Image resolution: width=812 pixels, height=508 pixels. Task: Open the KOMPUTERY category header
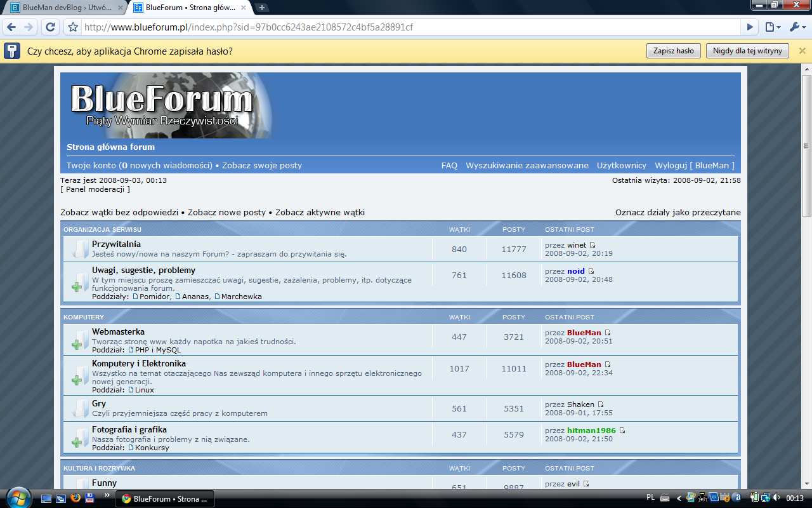(x=84, y=317)
